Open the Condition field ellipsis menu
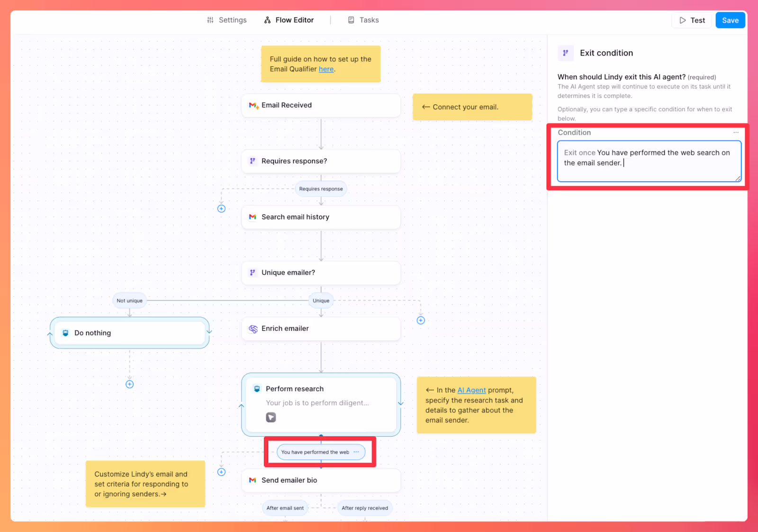The height and width of the screenshot is (532, 758). [x=736, y=133]
